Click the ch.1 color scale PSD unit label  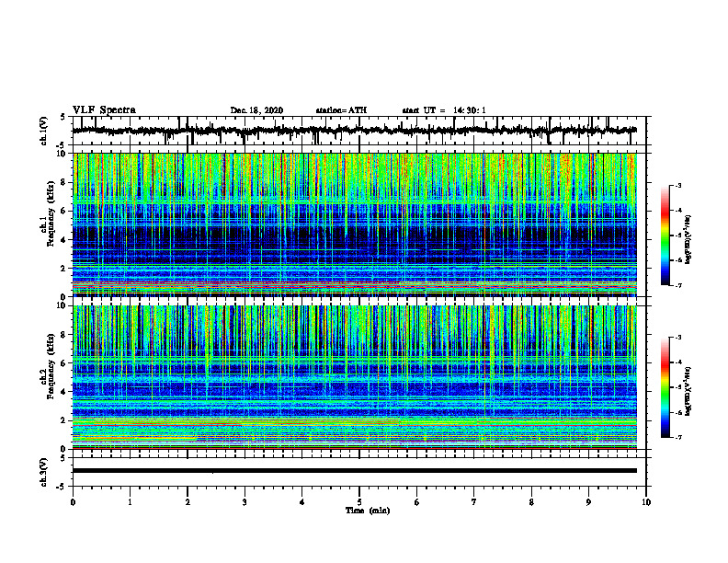coord(688,239)
